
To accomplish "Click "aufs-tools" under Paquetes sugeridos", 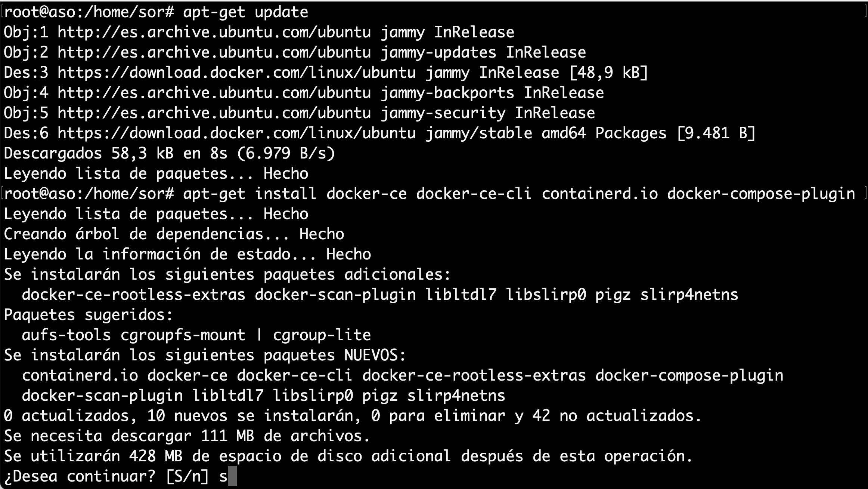I will click(x=66, y=335).
